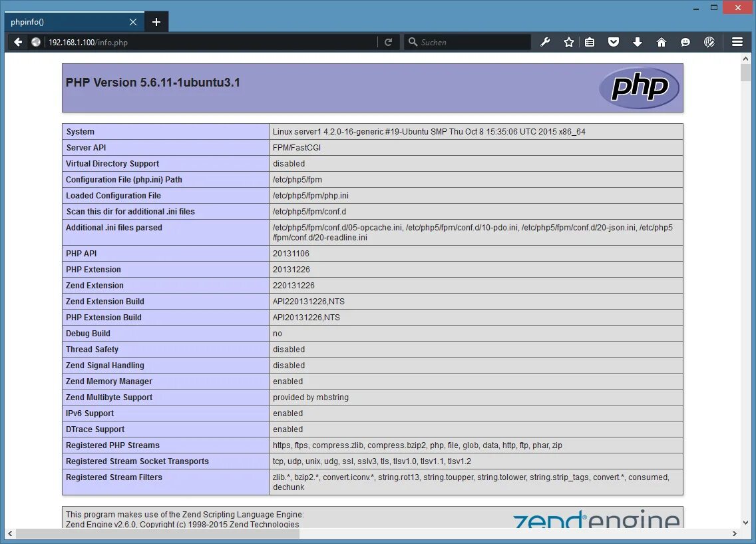Click the FPM/FastCGI value
This screenshot has width=756, height=544.
point(297,148)
